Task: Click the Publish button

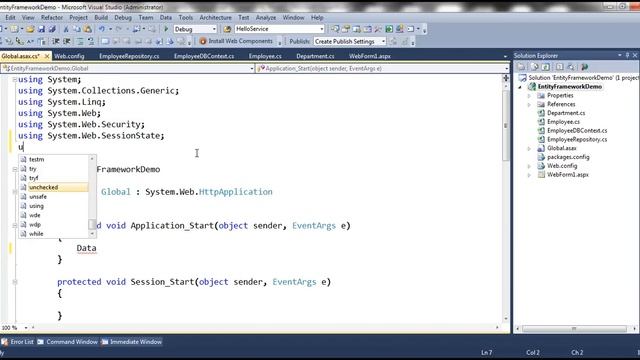Action: 299,41
